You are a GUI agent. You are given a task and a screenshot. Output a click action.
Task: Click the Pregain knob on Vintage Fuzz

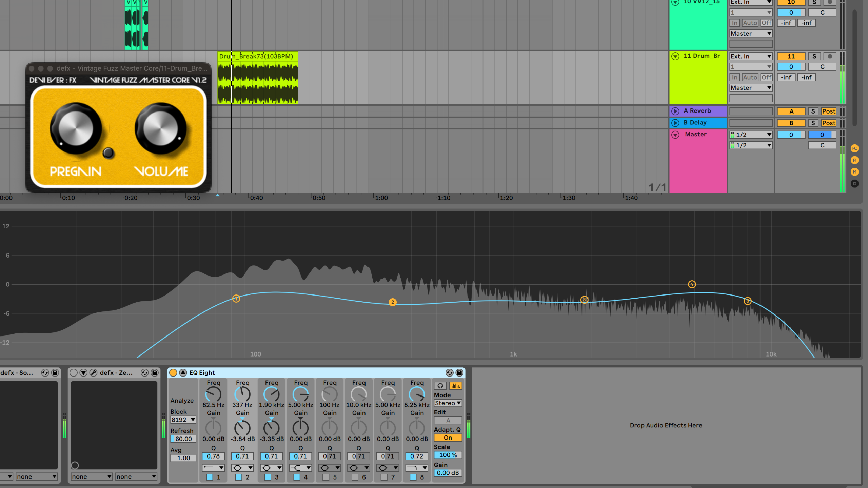[76, 129]
